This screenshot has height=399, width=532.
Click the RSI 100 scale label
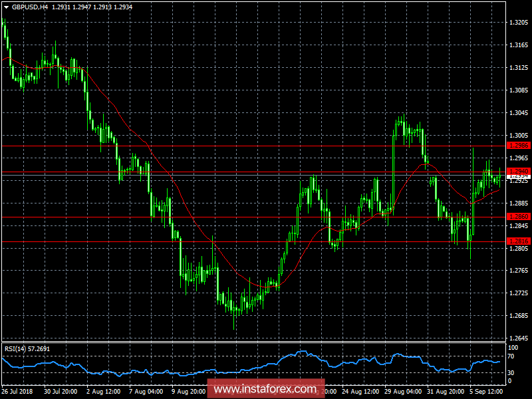[513, 348]
